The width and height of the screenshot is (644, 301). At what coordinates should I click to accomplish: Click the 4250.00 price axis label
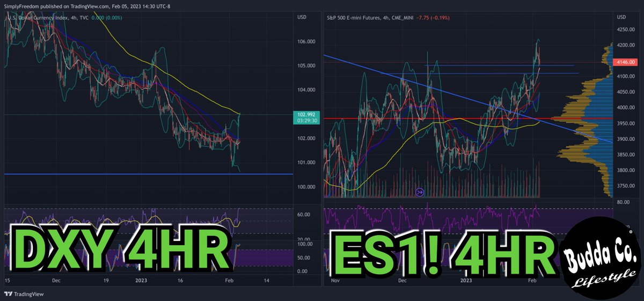click(625, 30)
